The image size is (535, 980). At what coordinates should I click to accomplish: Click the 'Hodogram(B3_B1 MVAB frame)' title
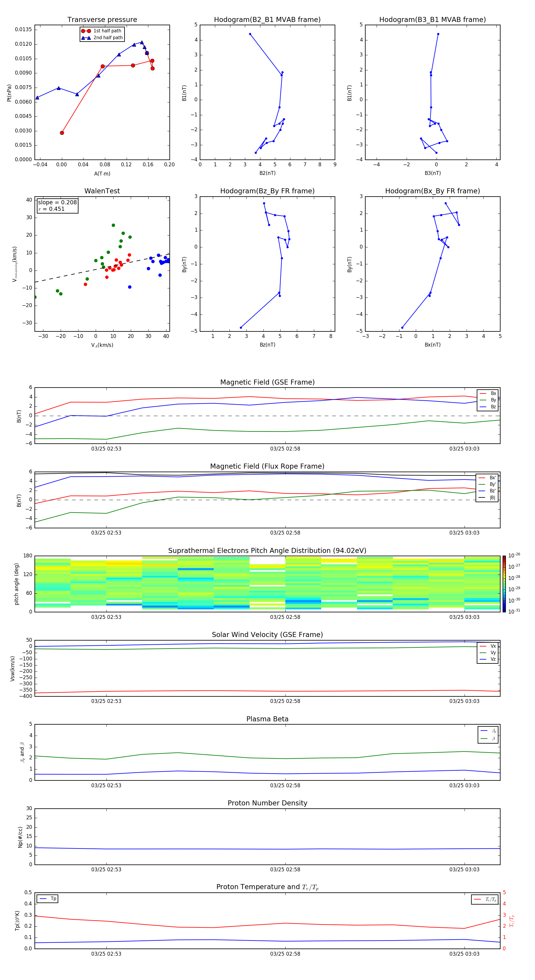tap(432, 19)
